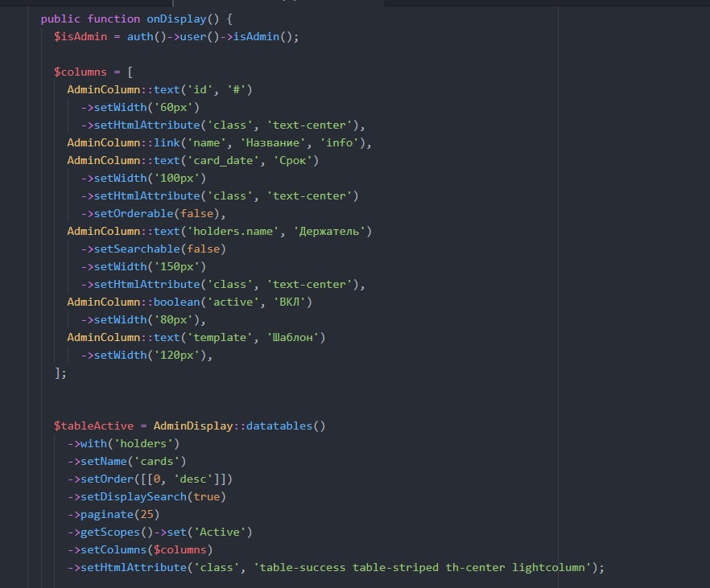
Task: Click the 'function' keyword
Action: pyautogui.click(x=114, y=19)
